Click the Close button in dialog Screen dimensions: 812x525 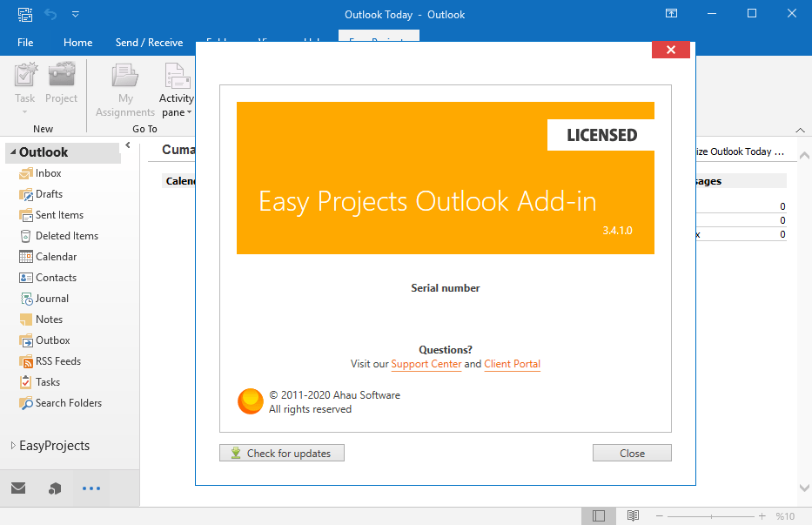(632, 453)
